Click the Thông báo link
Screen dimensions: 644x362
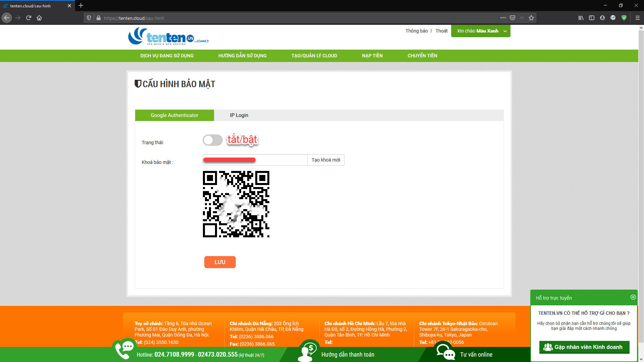[417, 31]
